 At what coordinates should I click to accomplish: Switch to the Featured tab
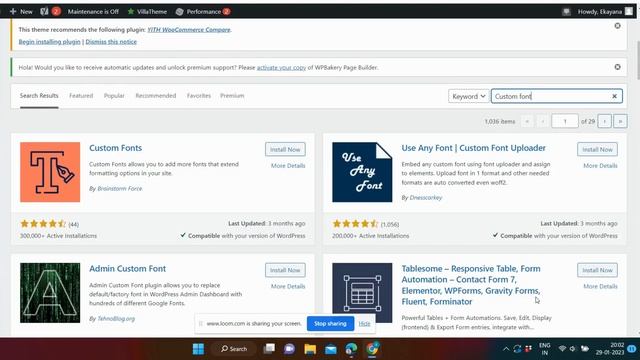pos(81,96)
